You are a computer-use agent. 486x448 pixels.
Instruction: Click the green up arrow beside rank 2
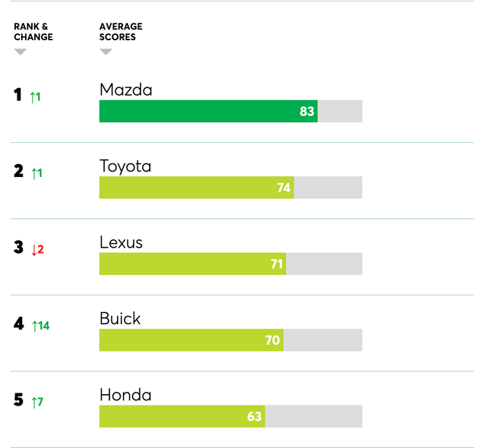34,173
